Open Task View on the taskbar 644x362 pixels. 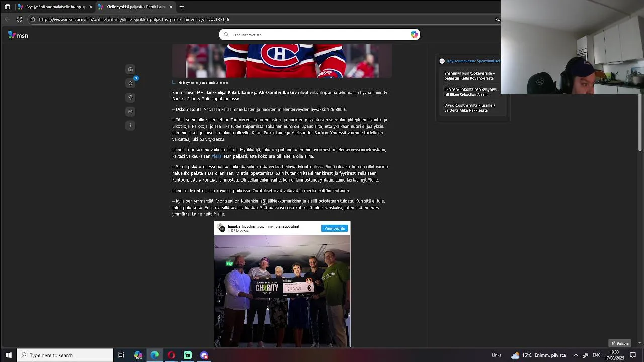tap(121, 355)
